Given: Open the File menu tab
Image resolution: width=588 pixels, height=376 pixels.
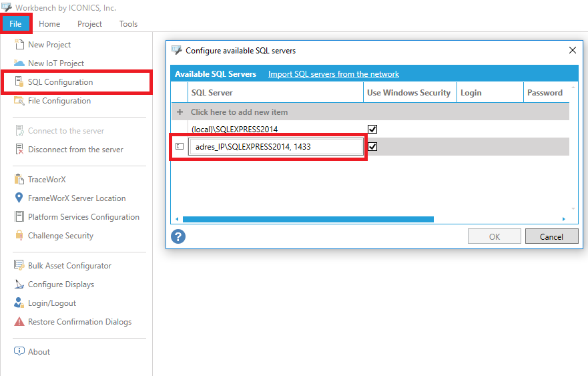Looking at the screenshot, I should coord(16,23).
